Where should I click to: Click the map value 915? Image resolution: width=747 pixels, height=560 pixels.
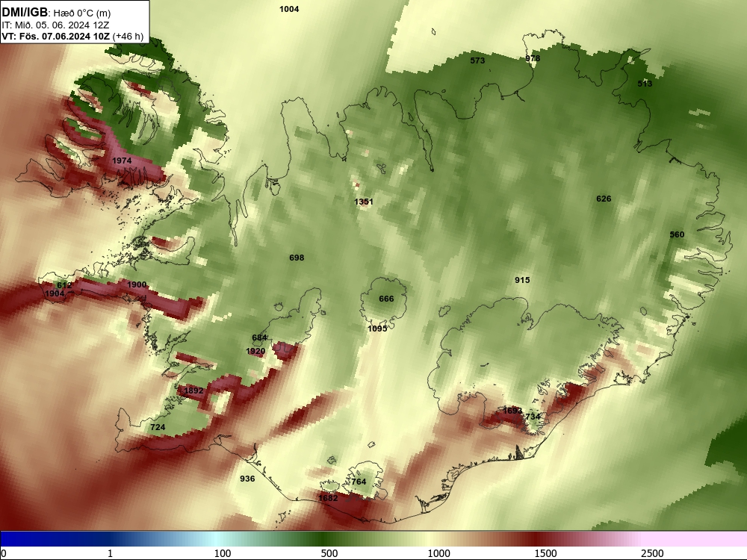click(522, 280)
